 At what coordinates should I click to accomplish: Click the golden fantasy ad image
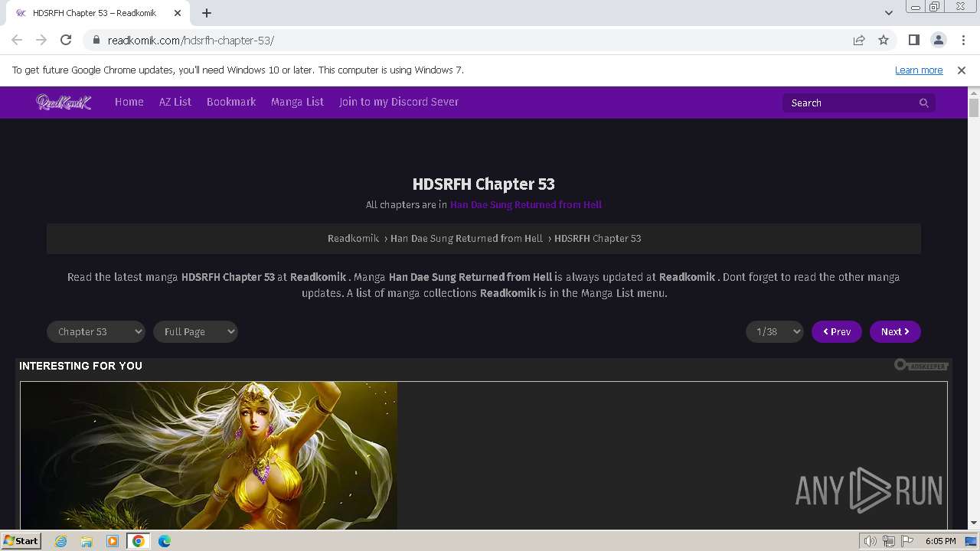209,455
